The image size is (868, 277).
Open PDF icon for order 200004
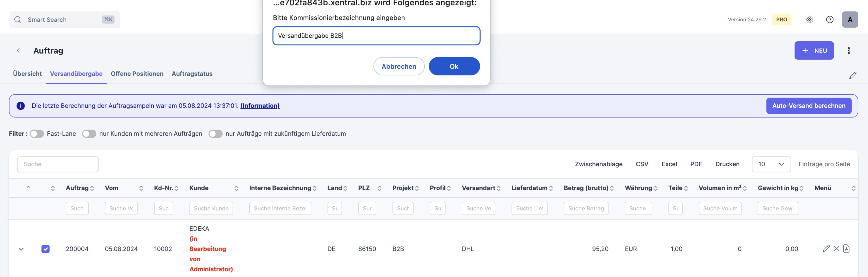pos(846,249)
